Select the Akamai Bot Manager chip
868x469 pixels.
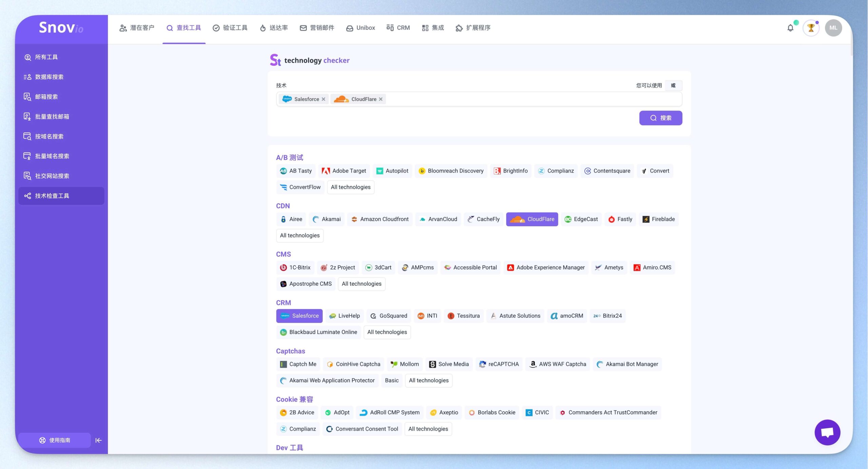coord(627,364)
